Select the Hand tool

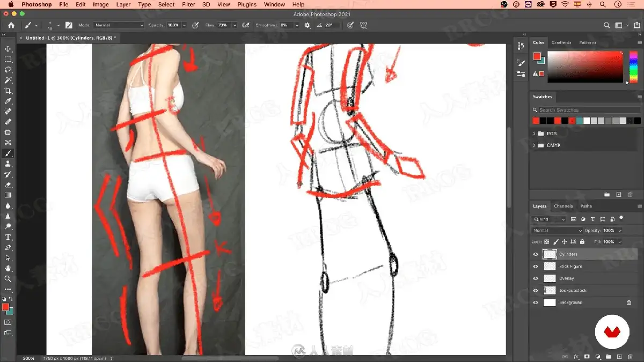[8, 268]
